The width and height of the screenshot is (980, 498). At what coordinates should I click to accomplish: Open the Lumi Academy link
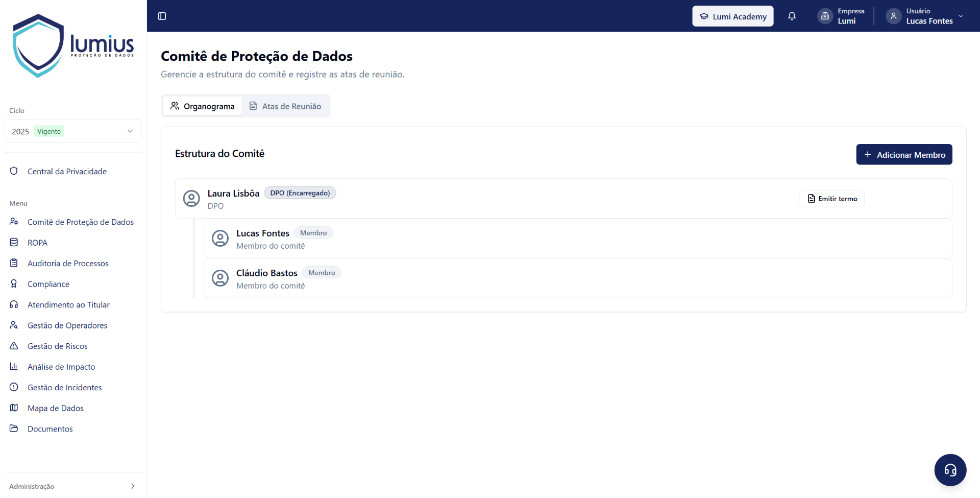(x=732, y=16)
